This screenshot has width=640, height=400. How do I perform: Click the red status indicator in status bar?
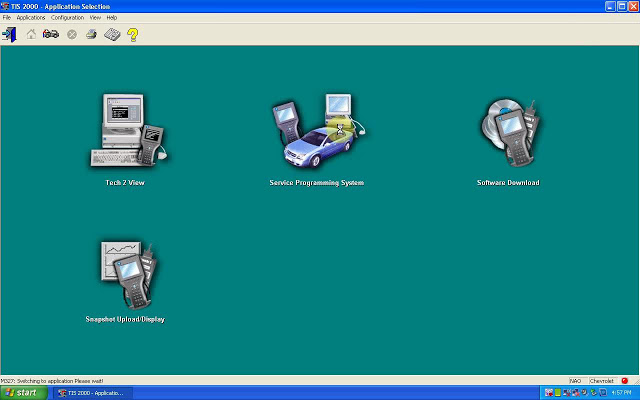[624, 380]
